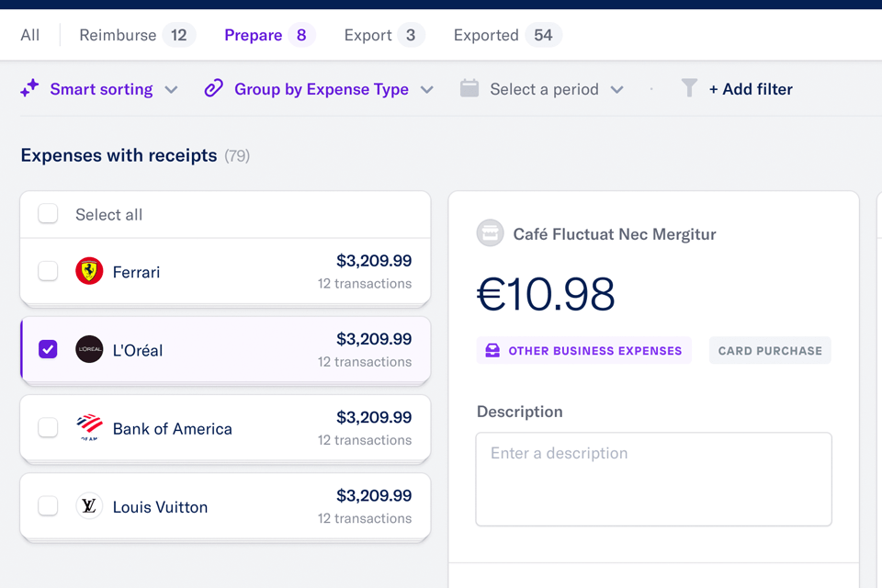Click the calendar icon next to Select a period
The image size is (882, 588).
469,88
